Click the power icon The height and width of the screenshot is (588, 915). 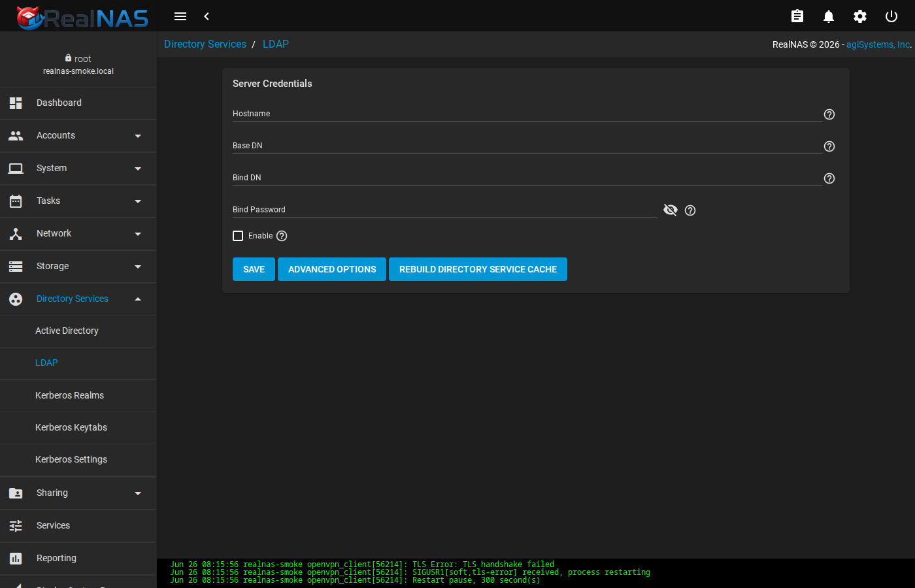pos(891,16)
